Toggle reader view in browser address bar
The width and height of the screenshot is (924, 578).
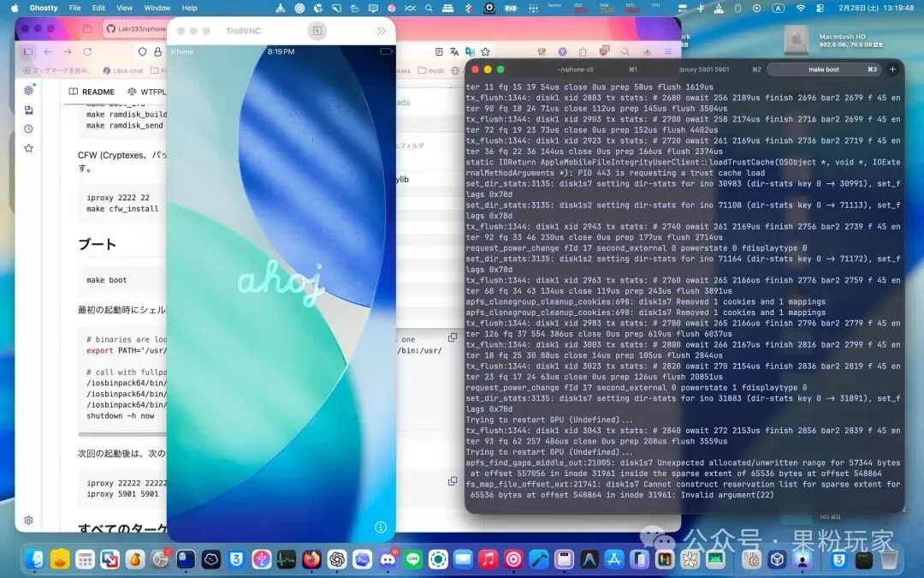point(439,52)
